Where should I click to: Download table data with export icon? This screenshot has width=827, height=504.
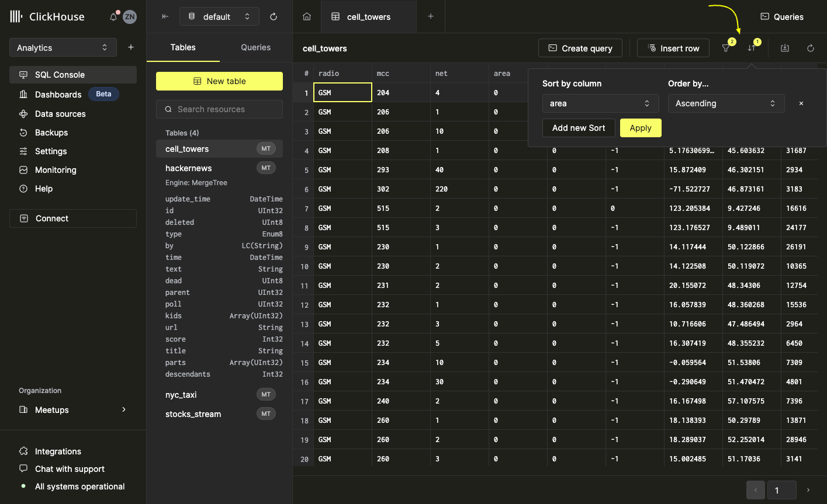(x=785, y=48)
